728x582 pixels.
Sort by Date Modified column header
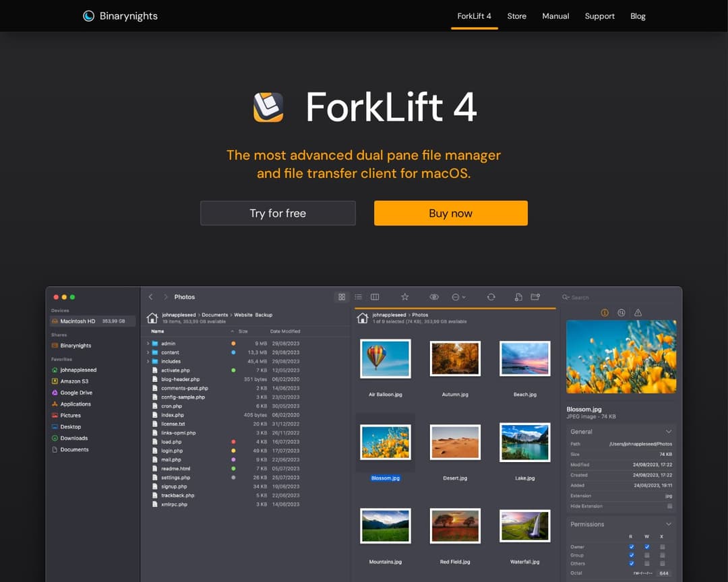tap(285, 331)
